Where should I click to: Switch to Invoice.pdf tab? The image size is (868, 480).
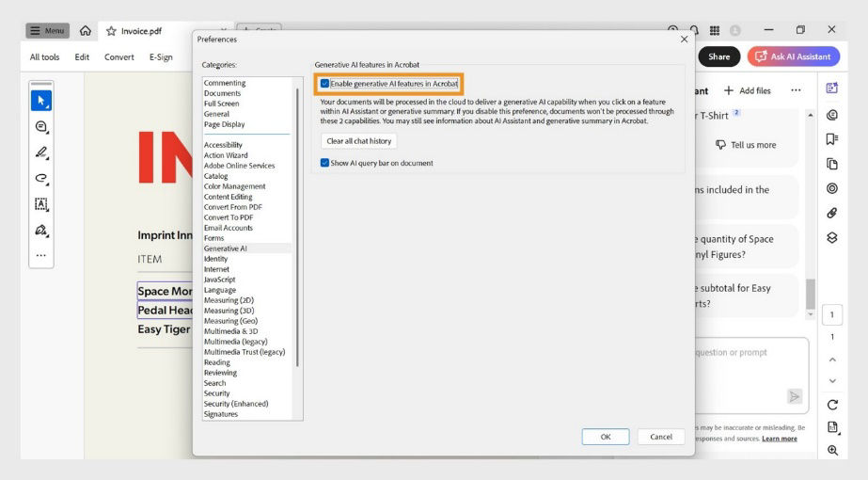click(141, 31)
